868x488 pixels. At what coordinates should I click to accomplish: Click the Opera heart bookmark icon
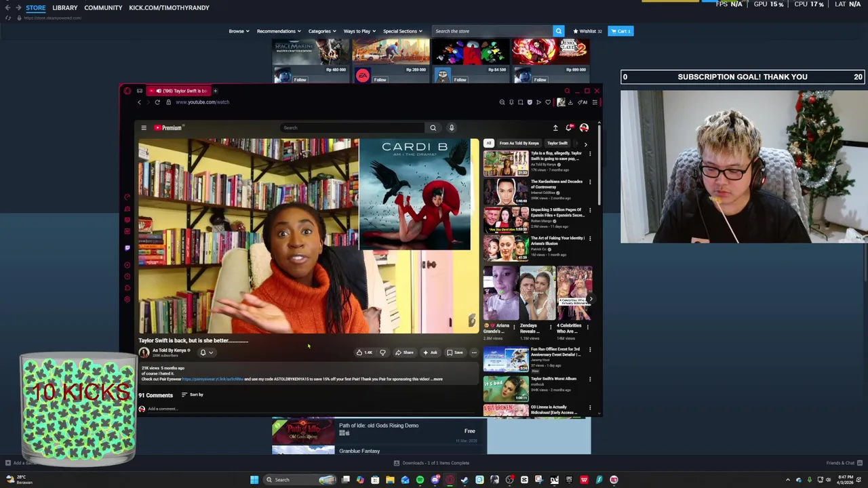tap(548, 102)
